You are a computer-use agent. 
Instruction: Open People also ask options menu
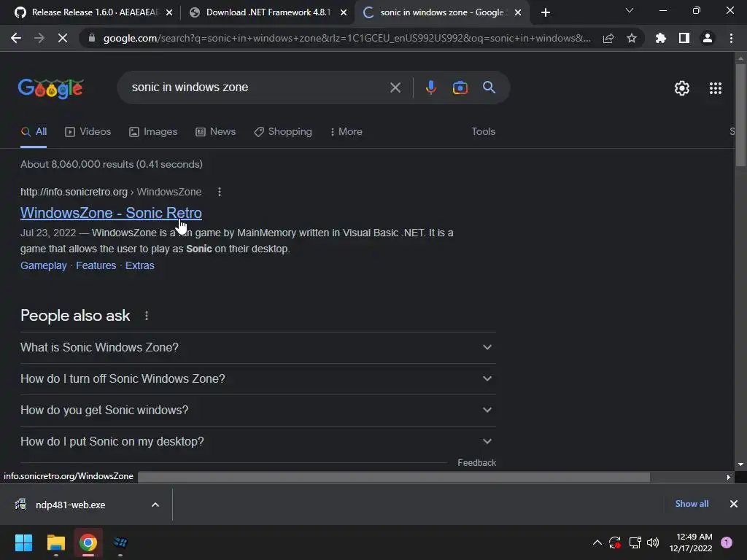pos(147,316)
